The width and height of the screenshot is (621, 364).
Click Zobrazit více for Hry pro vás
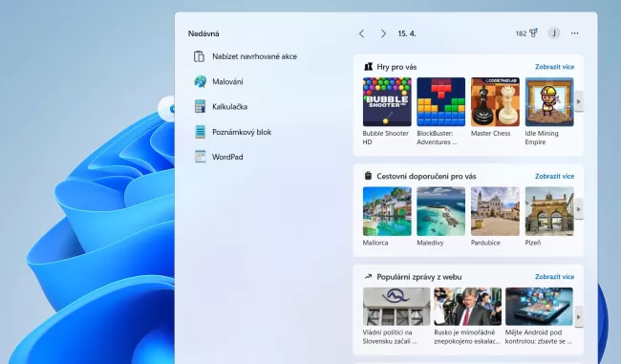(554, 67)
